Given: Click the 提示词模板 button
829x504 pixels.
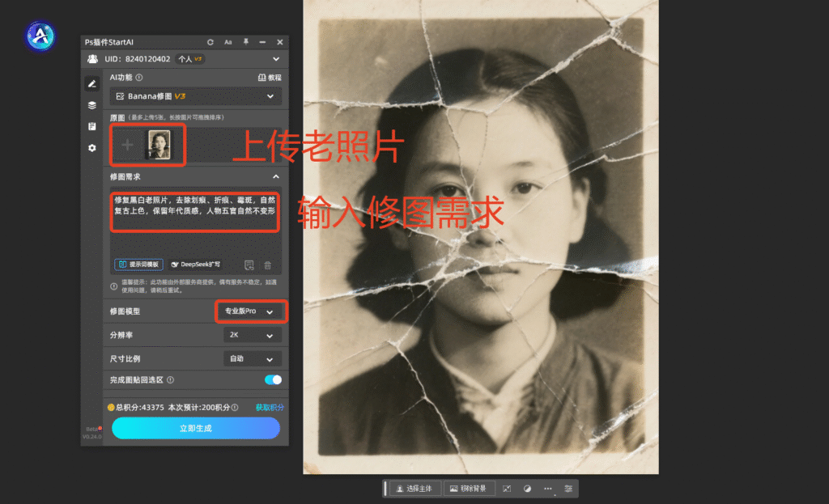Looking at the screenshot, I should [138, 265].
